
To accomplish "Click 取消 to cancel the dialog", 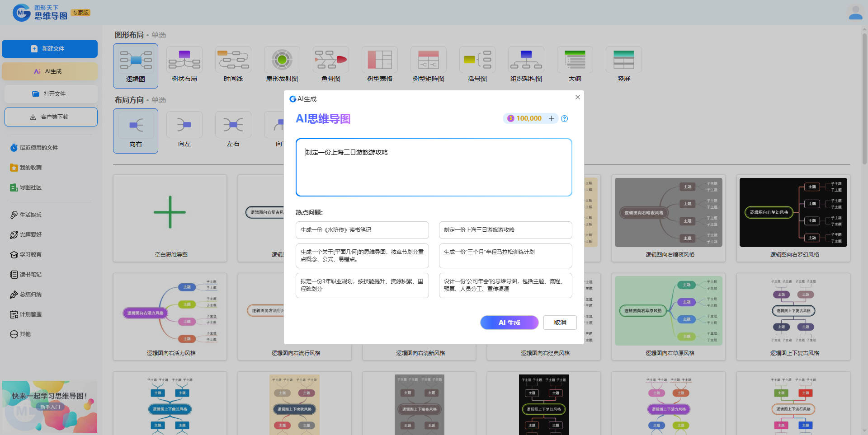I will (x=560, y=323).
